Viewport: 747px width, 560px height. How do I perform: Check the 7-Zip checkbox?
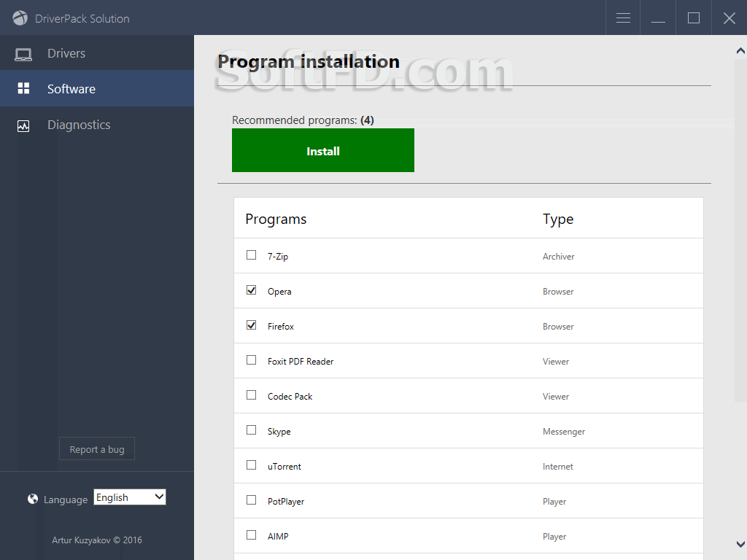coord(251,254)
